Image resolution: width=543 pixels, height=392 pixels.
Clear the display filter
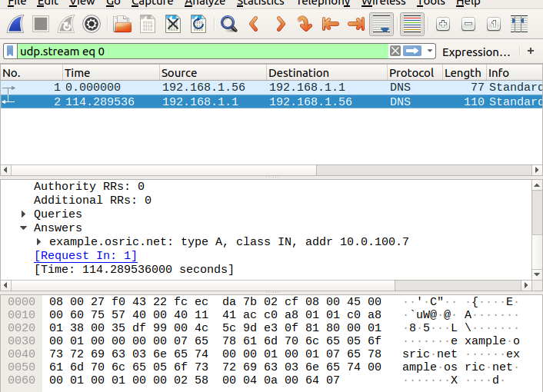pos(395,51)
